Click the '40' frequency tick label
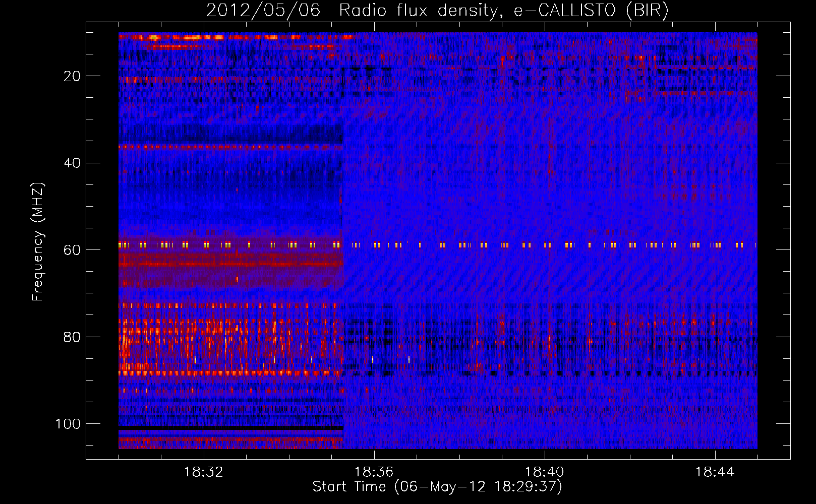Image resolution: width=816 pixels, height=504 pixels. point(72,163)
